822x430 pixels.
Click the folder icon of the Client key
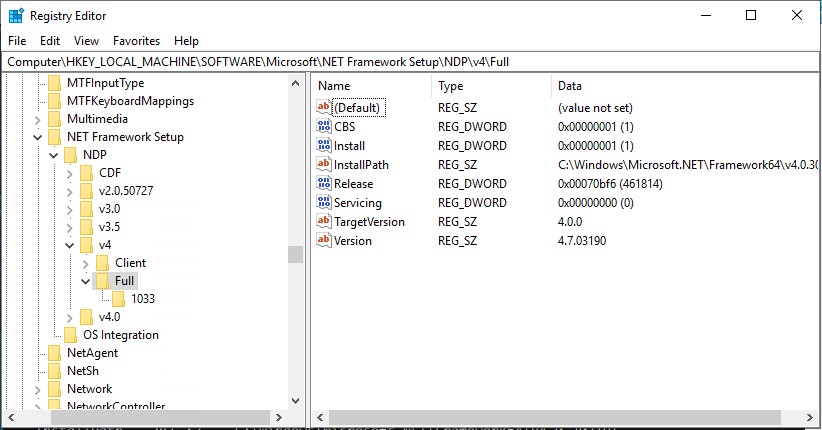(x=103, y=263)
